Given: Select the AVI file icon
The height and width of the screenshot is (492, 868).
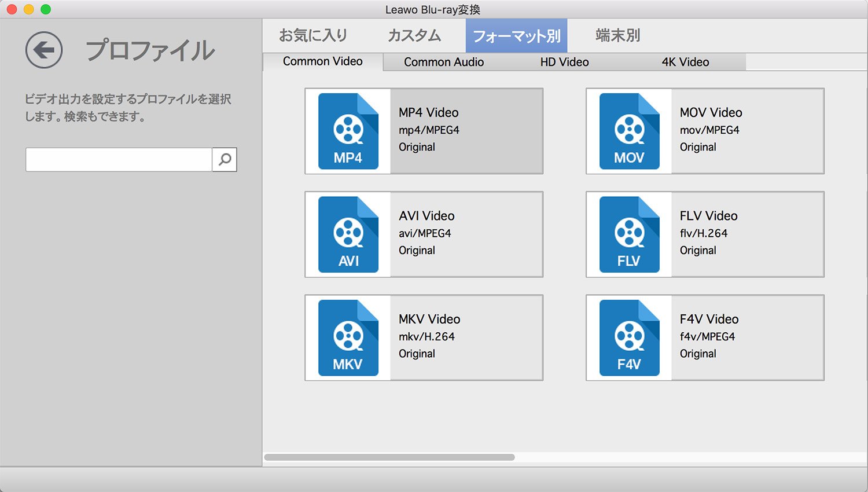Looking at the screenshot, I should pyautogui.click(x=348, y=234).
